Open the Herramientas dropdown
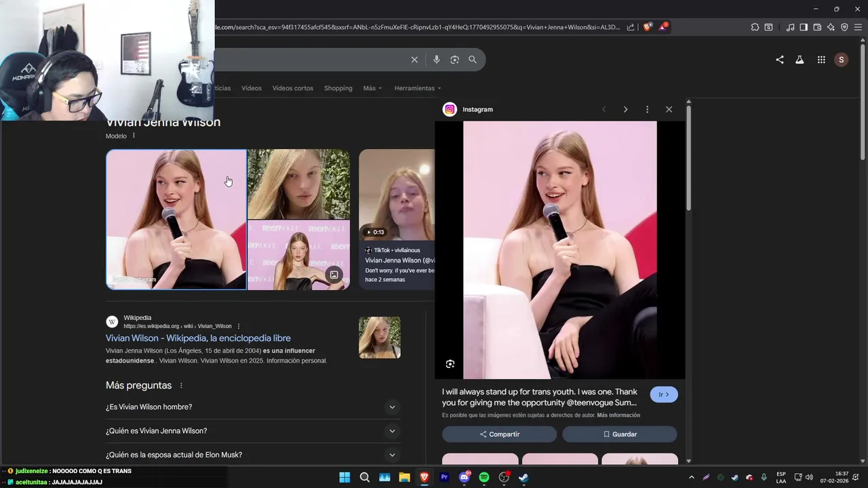The height and width of the screenshot is (488, 868). [x=418, y=88]
